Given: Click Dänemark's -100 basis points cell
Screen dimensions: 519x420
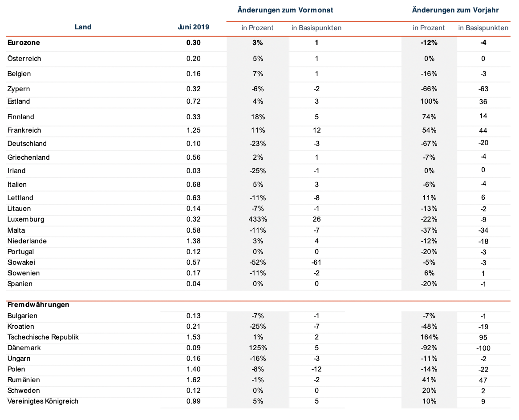Looking at the screenshot, I should (483, 348).
